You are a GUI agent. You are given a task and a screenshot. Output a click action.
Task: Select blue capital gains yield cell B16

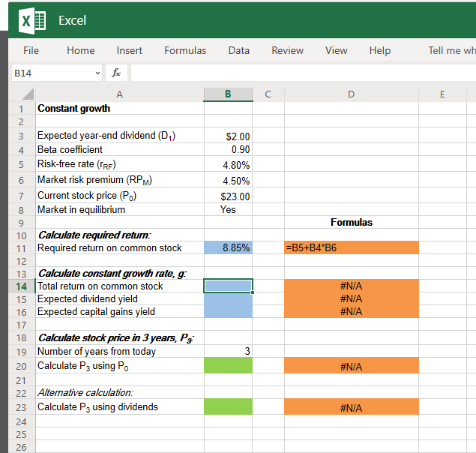228,311
